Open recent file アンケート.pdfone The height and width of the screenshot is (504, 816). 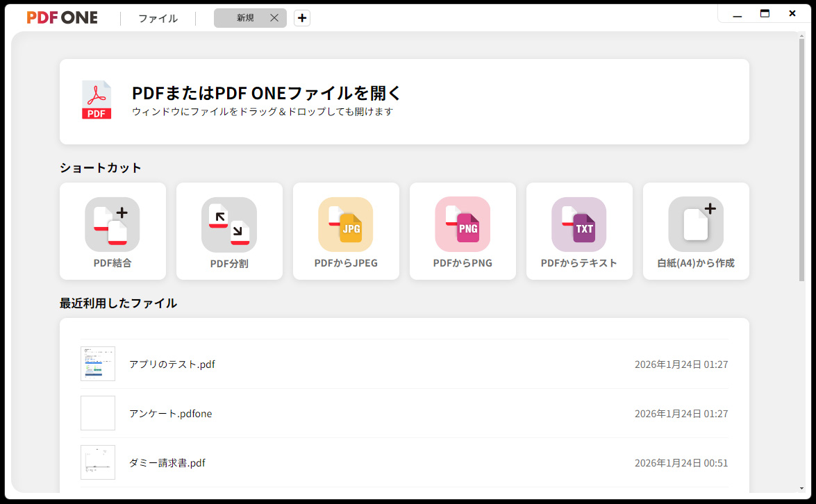(171, 414)
